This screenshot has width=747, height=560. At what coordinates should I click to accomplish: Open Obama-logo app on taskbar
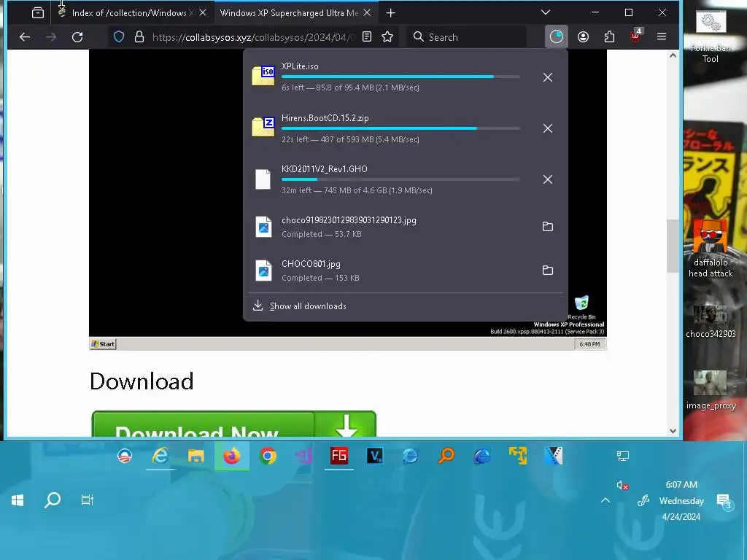click(124, 456)
